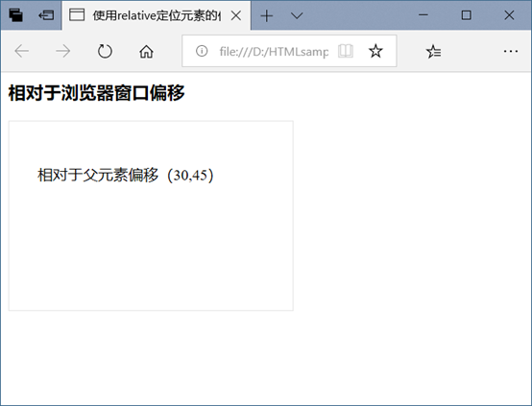
Task: Open the home page
Action: [x=146, y=52]
